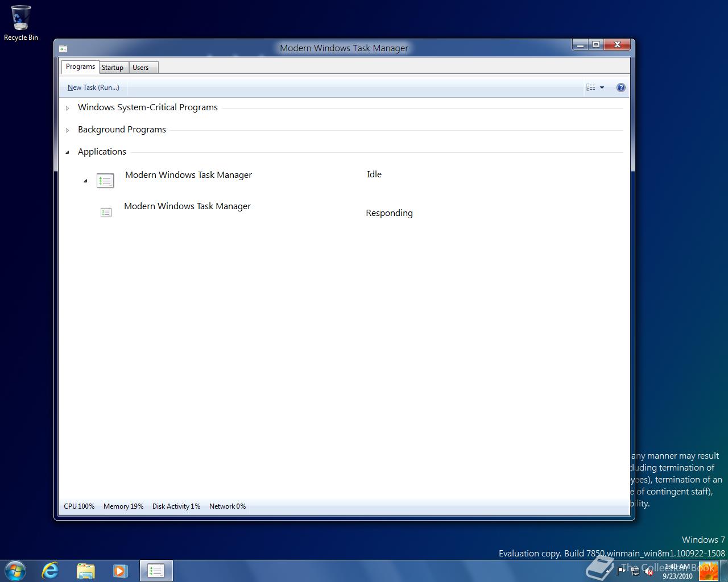Launch Internet Explorer from taskbar

pos(51,571)
